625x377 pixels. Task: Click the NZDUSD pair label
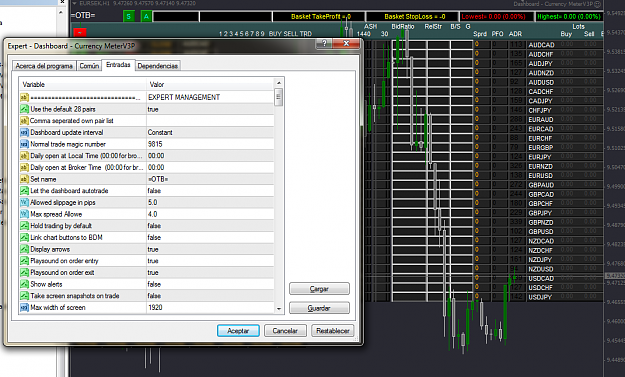(x=540, y=269)
